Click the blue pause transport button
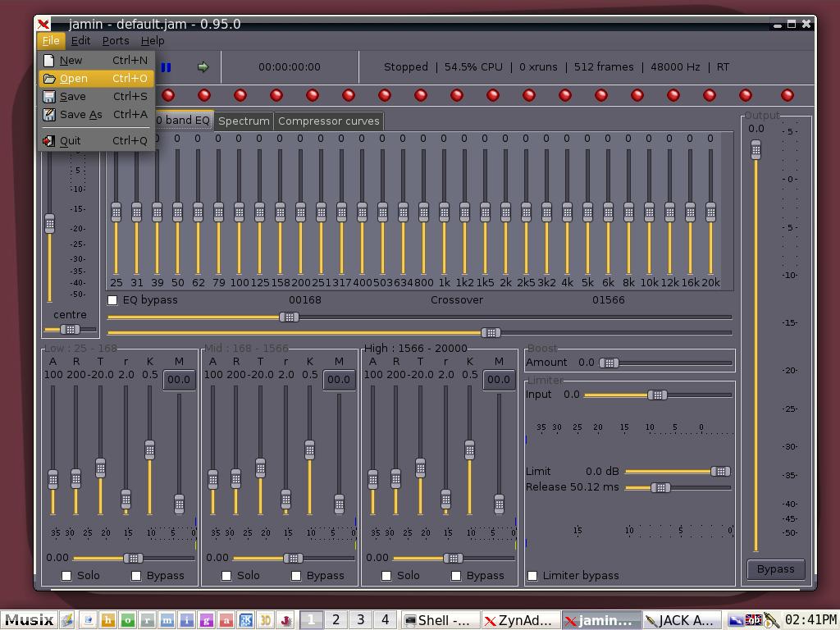 [167, 67]
